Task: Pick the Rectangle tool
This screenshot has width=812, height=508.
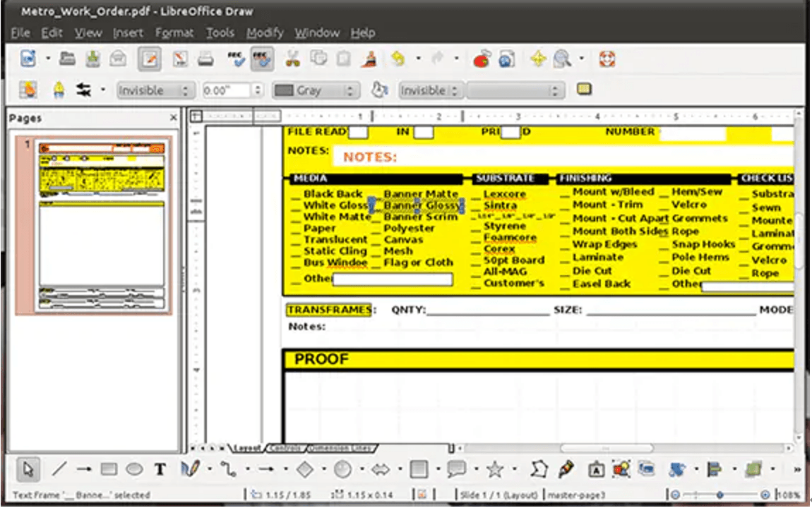Action: [x=109, y=468]
